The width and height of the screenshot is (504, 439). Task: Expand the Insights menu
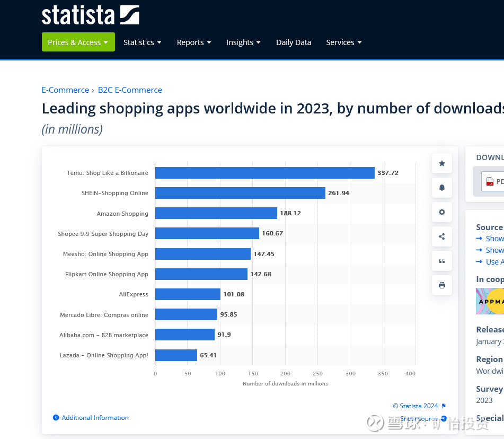(x=243, y=42)
